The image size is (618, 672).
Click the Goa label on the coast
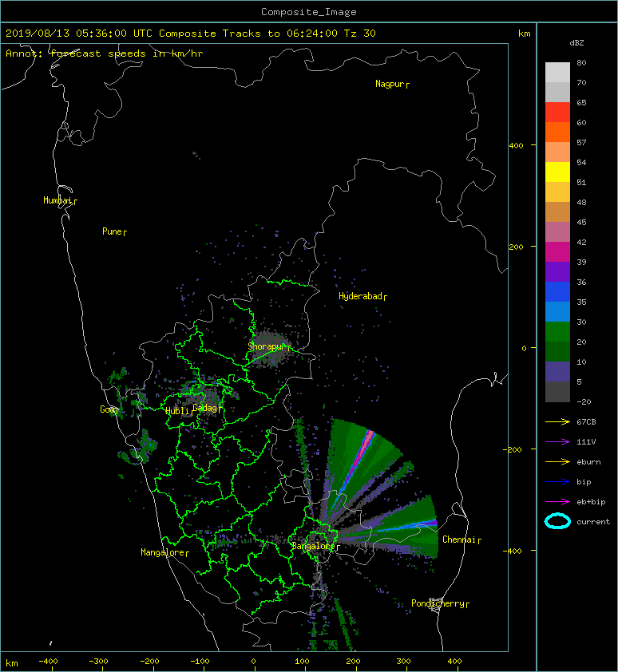click(107, 409)
